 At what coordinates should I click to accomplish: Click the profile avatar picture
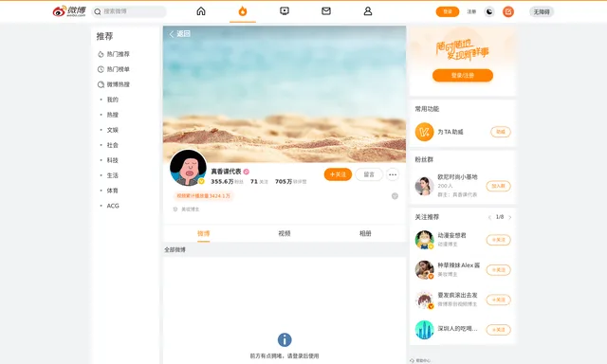188,168
